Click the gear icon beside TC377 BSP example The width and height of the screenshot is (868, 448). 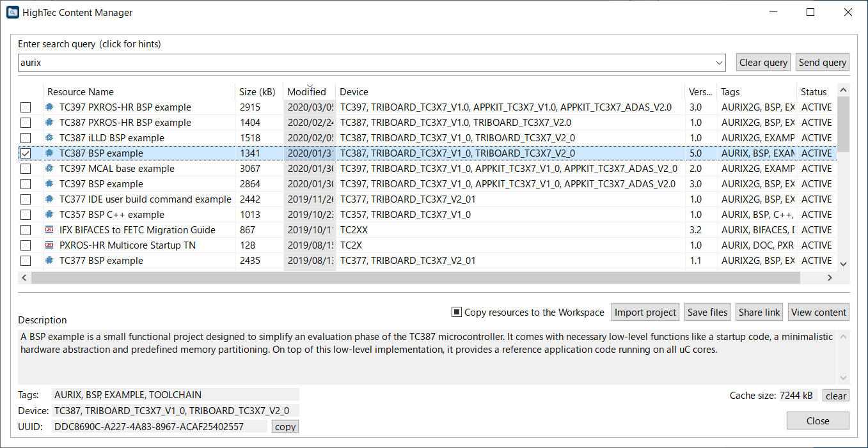tap(49, 261)
